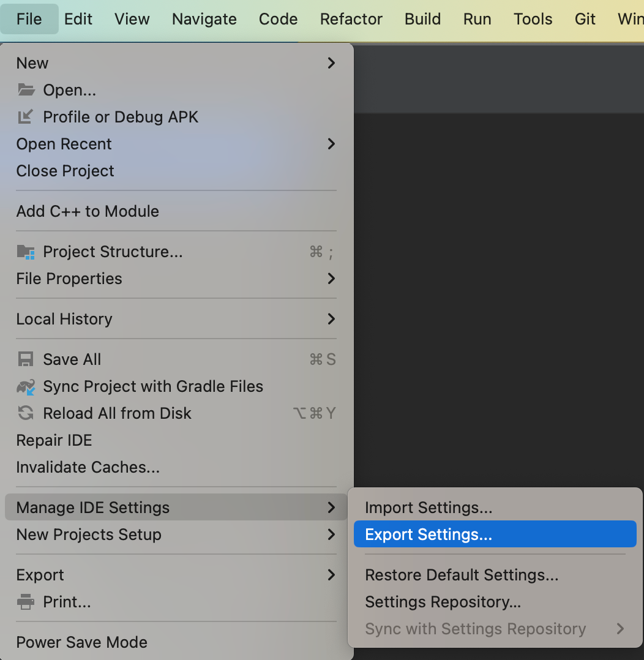Open the Build menu
This screenshot has height=660, width=644.
422,19
